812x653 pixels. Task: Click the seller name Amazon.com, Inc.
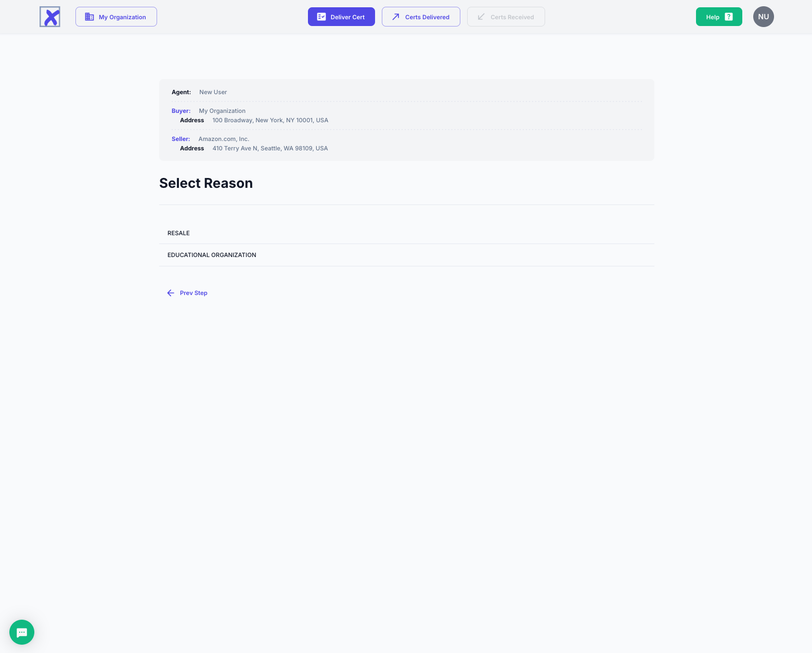click(224, 139)
